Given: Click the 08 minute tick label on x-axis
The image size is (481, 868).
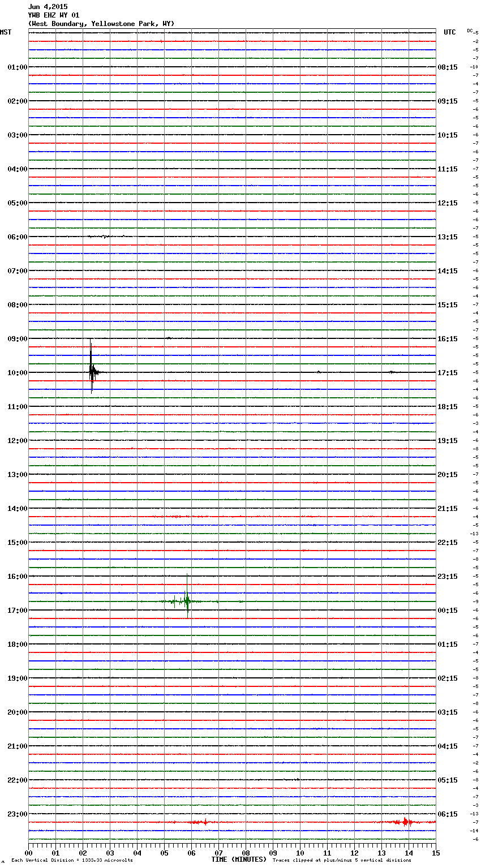Looking at the screenshot, I should point(246,853).
